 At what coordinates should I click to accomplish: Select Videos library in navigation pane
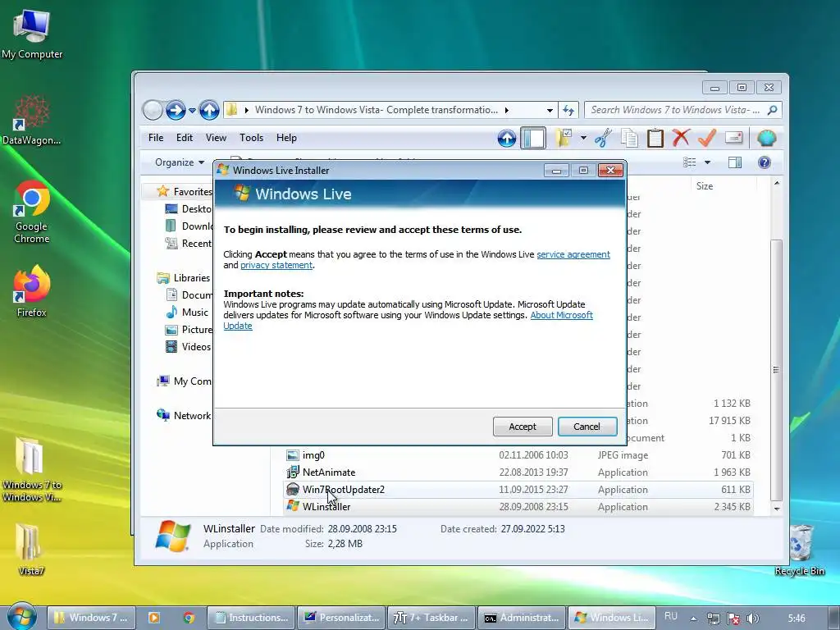(x=188, y=347)
